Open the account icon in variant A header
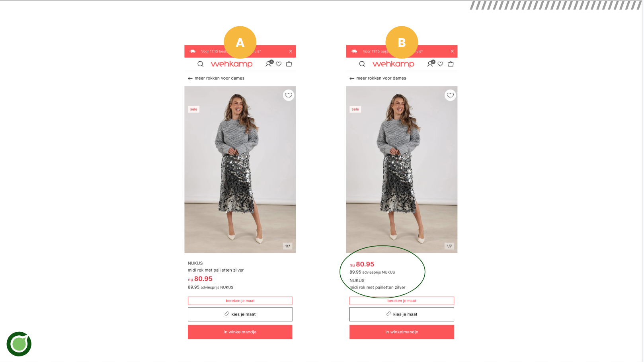This screenshot has height=362, width=644. pos(269,64)
